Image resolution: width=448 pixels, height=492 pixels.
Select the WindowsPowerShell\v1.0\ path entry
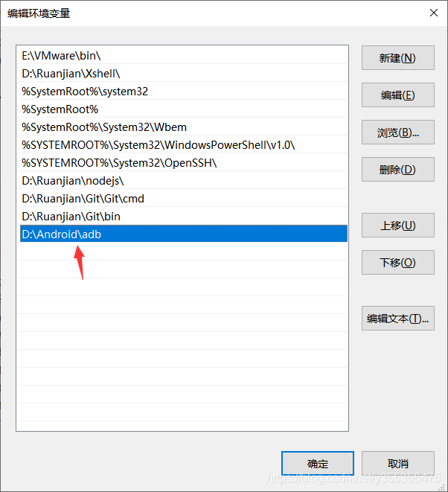coord(183,145)
